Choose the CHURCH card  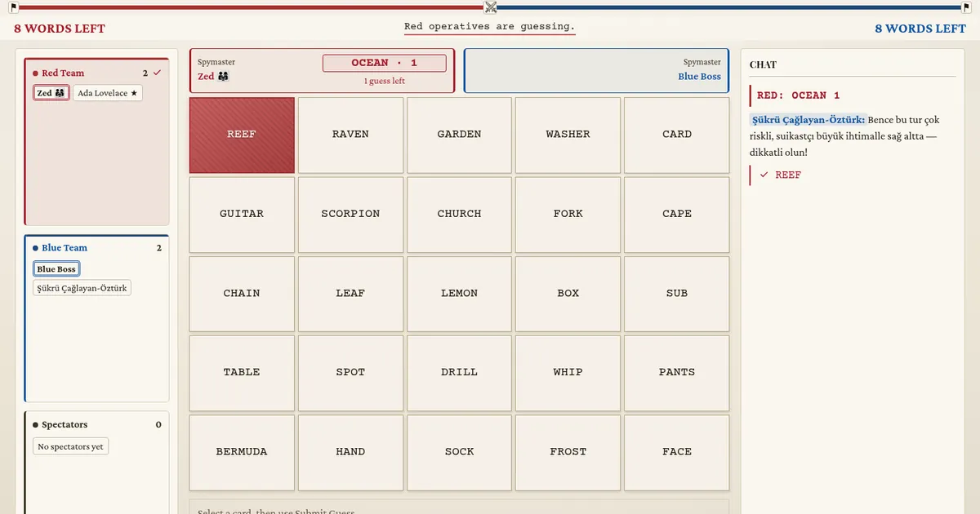(459, 214)
